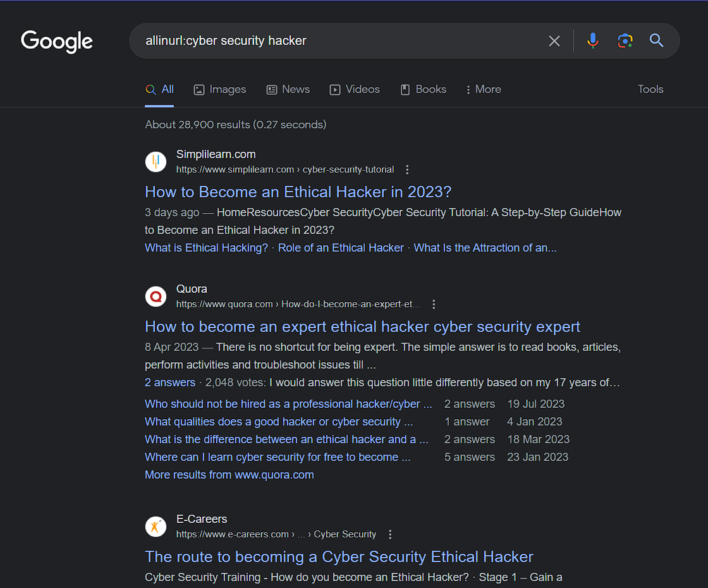Open 'Role of an Ethical Hacker' sitelink
Image resolution: width=708 pixels, height=588 pixels.
[x=341, y=248]
